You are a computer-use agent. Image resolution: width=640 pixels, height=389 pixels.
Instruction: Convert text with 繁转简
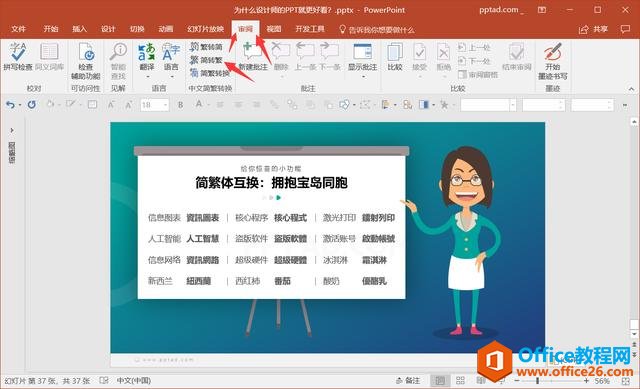pos(207,47)
